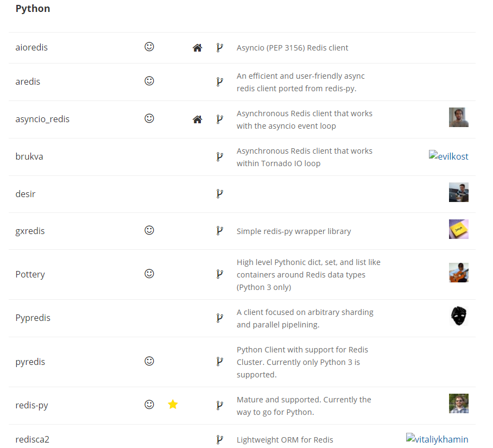This screenshot has width=493, height=448.
Task: Open brukva repository fork icon
Action: pyautogui.click(x=220, y=157)
